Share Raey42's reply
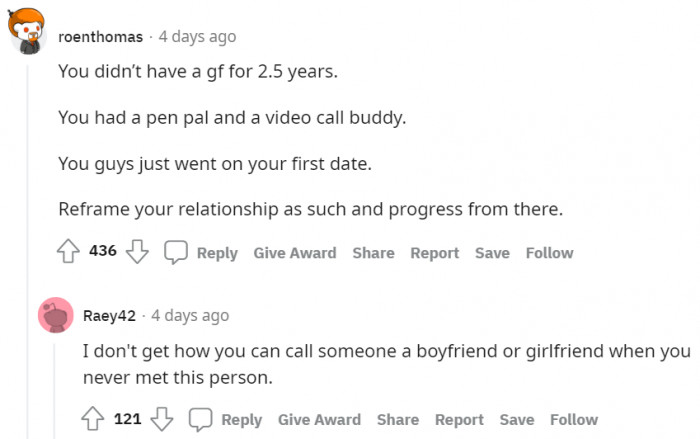 pyautogui.click(x=398, y=419)
